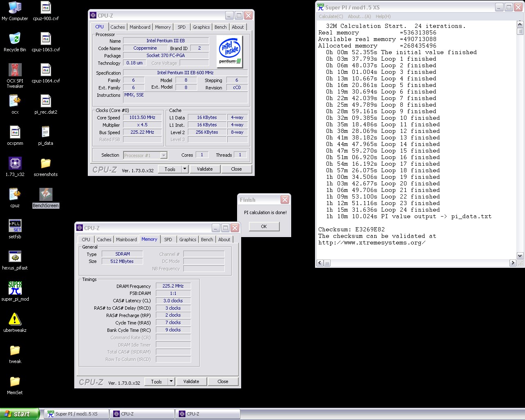Click Close button in lower CPU-Z
Image resolution: width=525 pixels, height=420 pixels.
click(223, 381)
